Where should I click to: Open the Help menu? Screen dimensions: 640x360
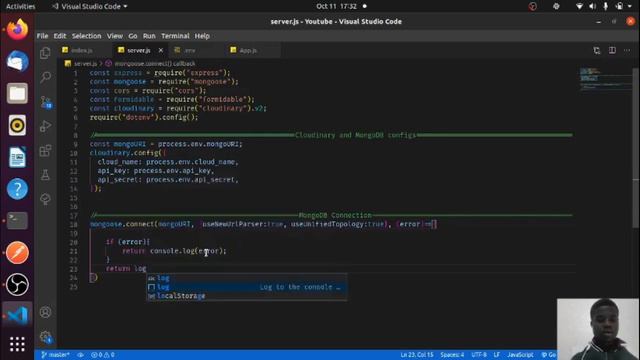[x=202, y=36]
